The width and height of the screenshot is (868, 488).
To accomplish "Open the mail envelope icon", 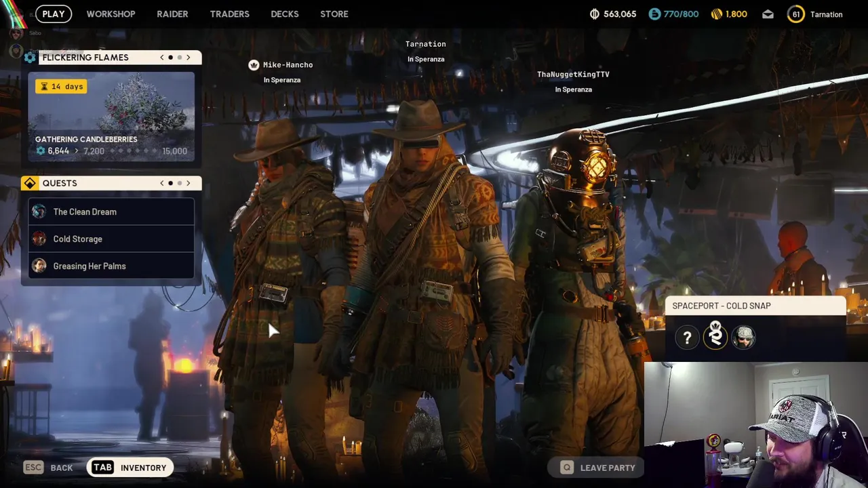I will point(768,14).
